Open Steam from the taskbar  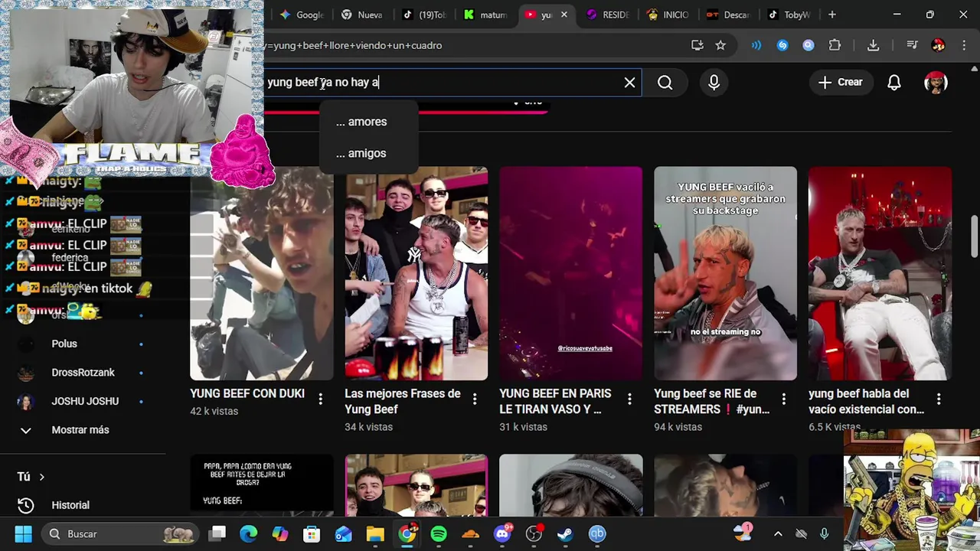(565, 533)
